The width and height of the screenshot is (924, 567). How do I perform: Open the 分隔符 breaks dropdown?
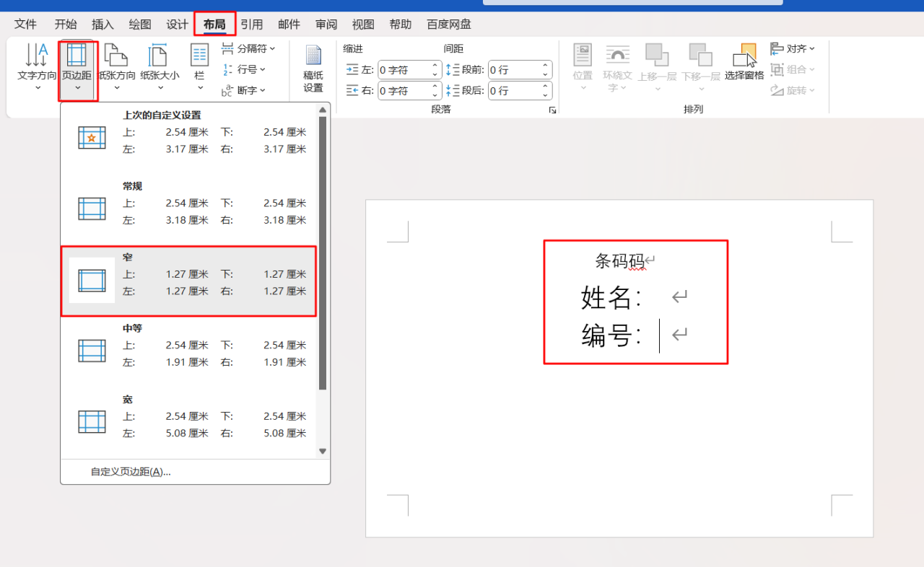(x=248, y=49)
